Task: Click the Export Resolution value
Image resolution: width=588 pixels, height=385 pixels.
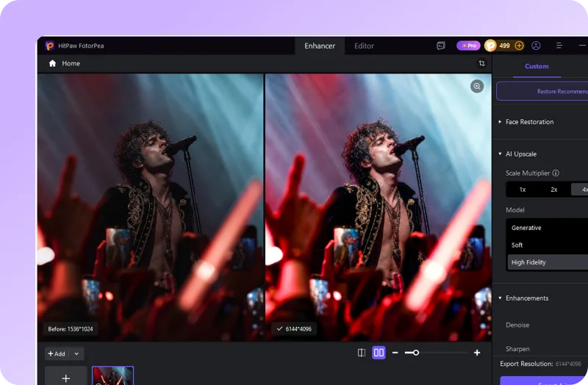Action: (568, 364)
